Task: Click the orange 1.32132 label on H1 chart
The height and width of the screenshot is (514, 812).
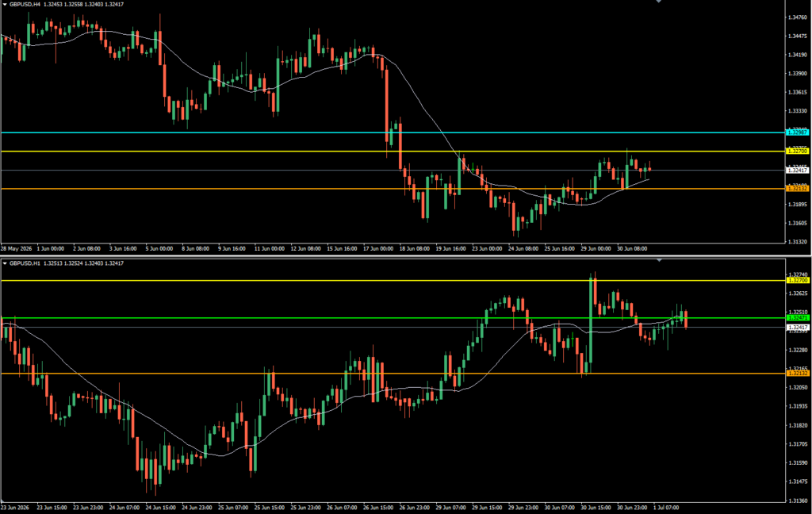Action: click(797, 373)
